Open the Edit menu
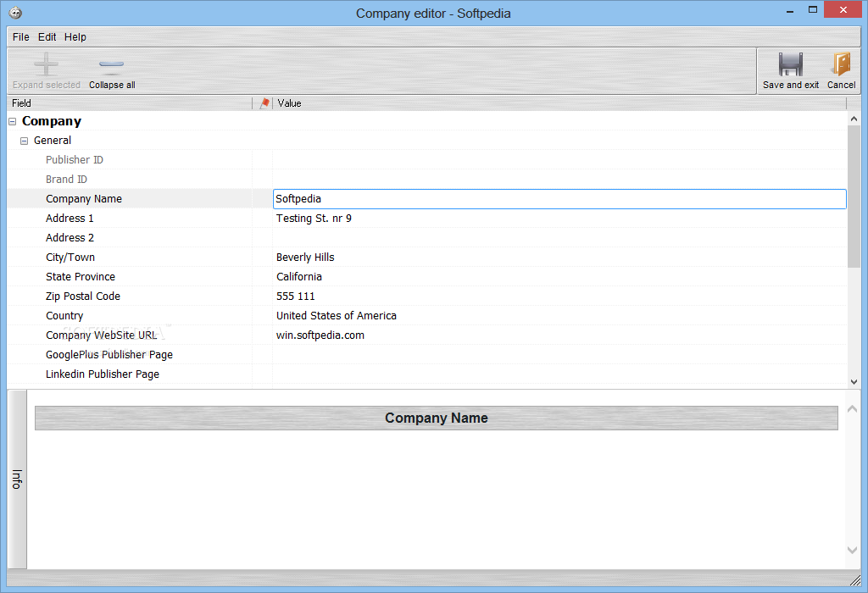The height and width of the screenshot is (593, 868). [x=47, y=37]
